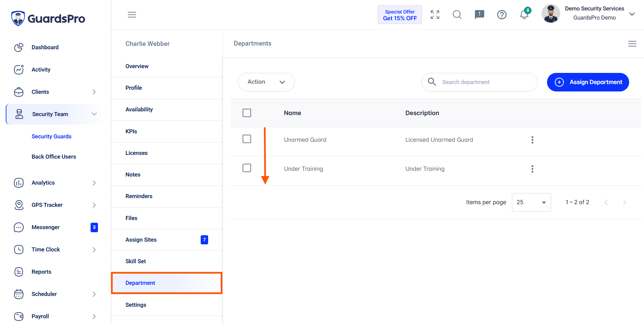644x324 pixels.
Task: Toggle fullscreen mode icon
Action: (435, 15)
